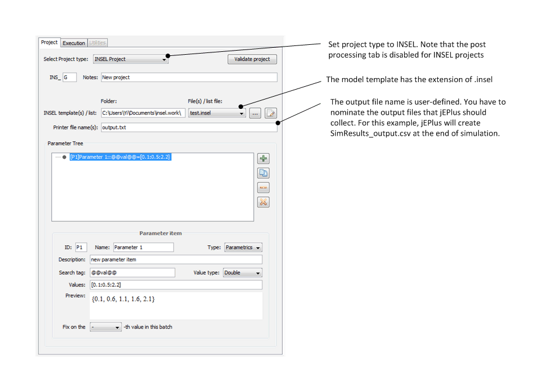
Task: Click the Values field [0.1:0.5:2.2]
Action: [x=176, y=285]
